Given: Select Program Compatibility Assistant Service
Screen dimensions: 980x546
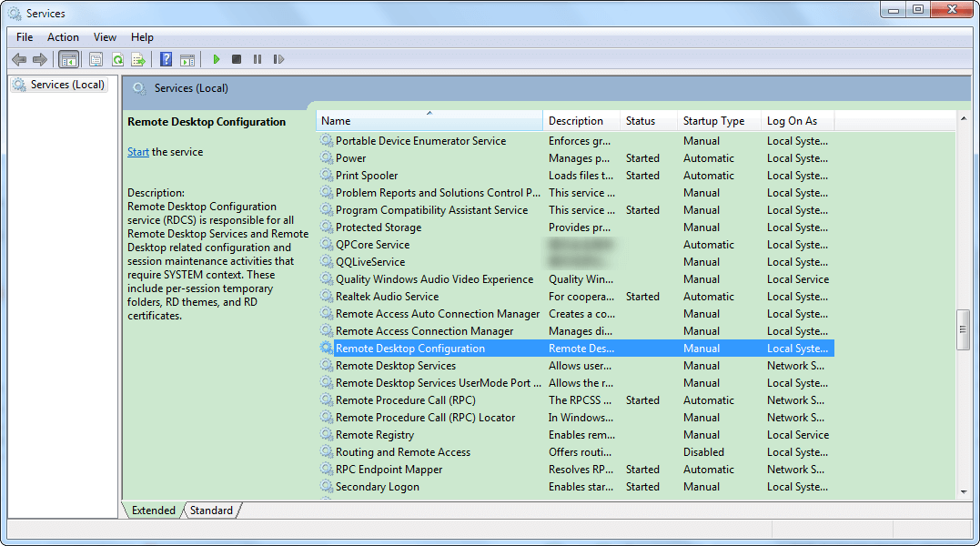Looking at the screenshot, I should pos(431,210).
